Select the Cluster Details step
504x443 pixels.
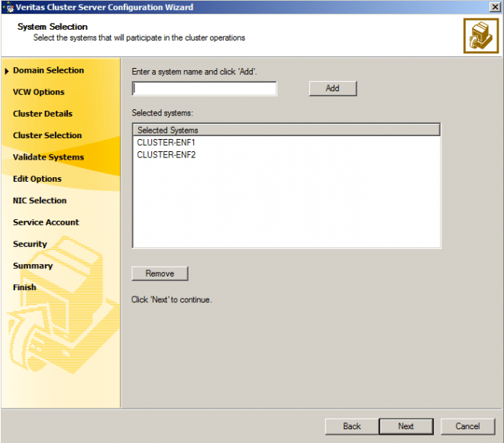point(43,114)
